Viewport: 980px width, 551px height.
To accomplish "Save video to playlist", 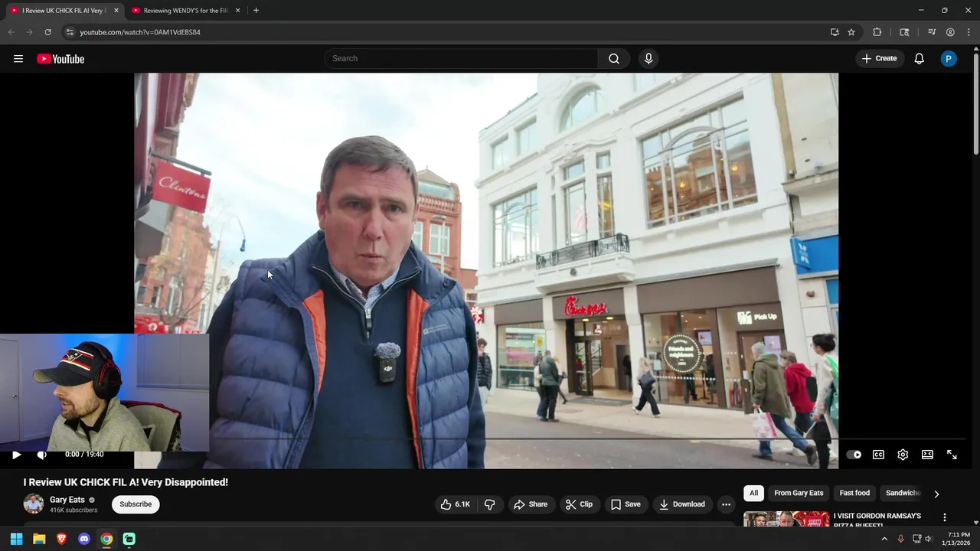I will (x=626, y=504).
